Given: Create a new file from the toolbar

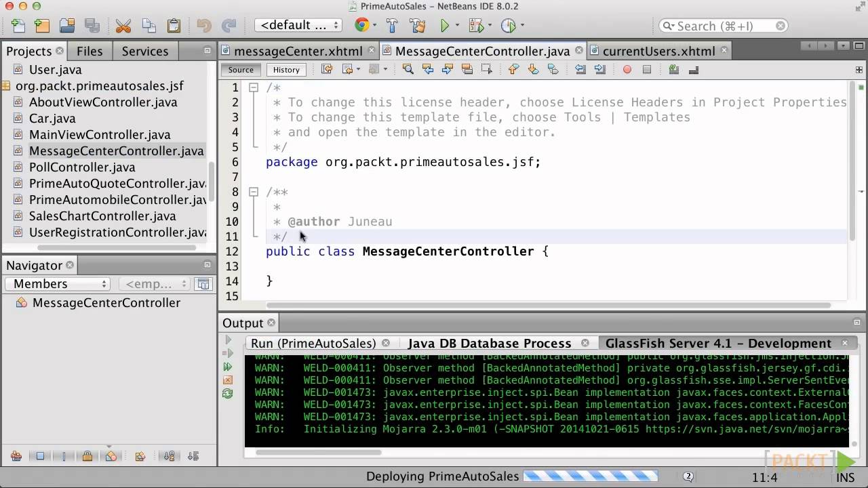Looking at the screenshot, I should click(x=18, y=26).
